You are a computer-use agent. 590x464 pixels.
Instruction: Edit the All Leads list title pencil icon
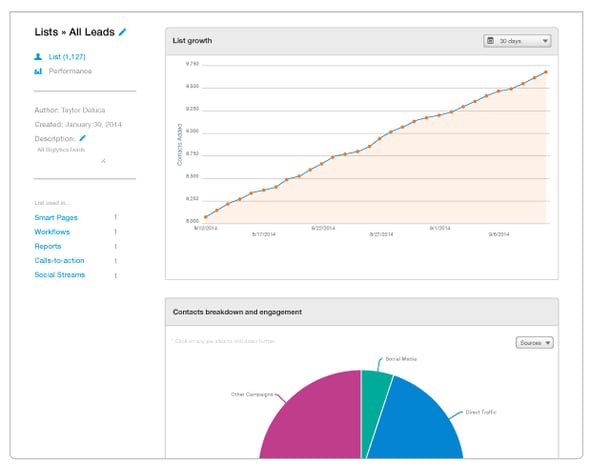tap(122, 32)
